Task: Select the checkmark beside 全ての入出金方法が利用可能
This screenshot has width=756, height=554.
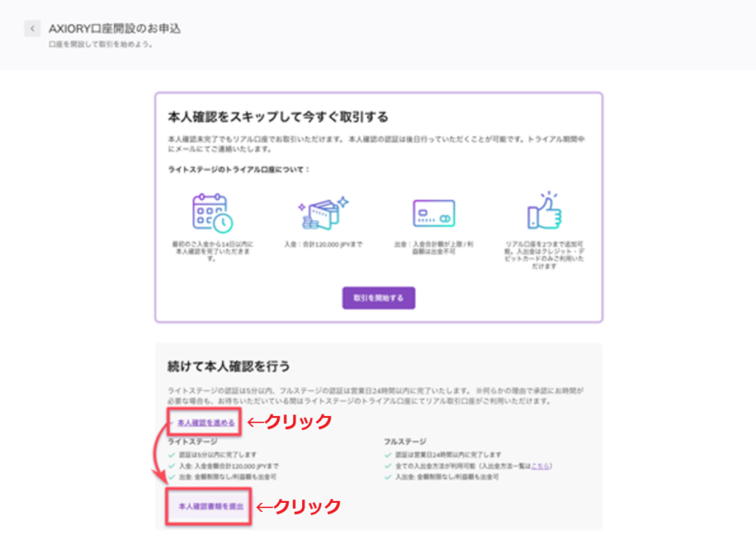Action: [x=386, y=465]
